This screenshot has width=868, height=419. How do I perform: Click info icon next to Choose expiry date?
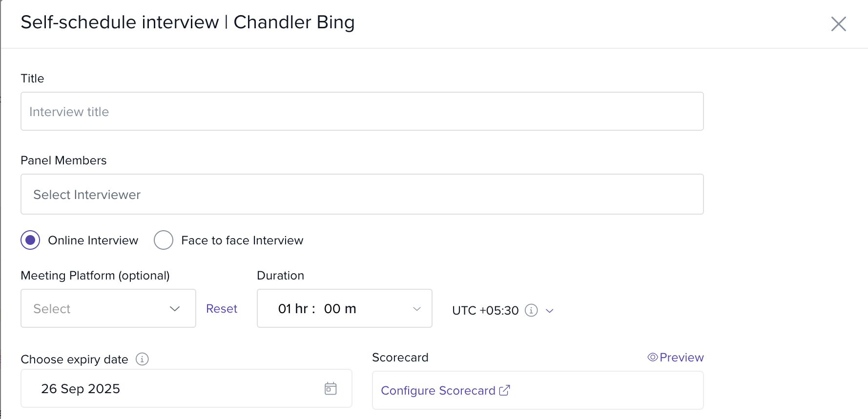[142, 359]
